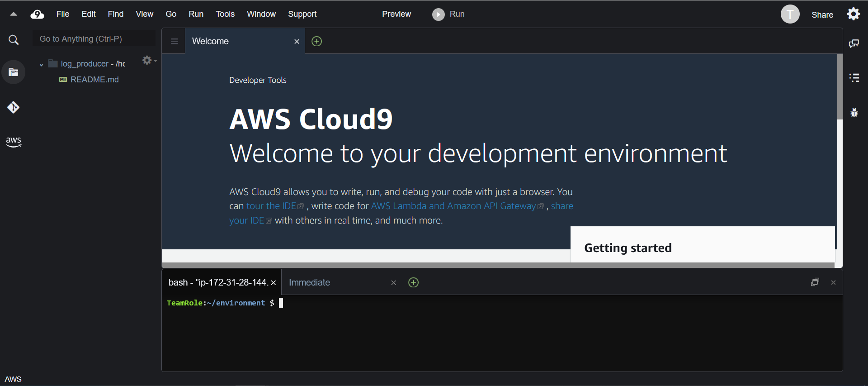This screenshot has width=868, height=386.
Task: Close the Welcome tab
Action: (297, 42)
